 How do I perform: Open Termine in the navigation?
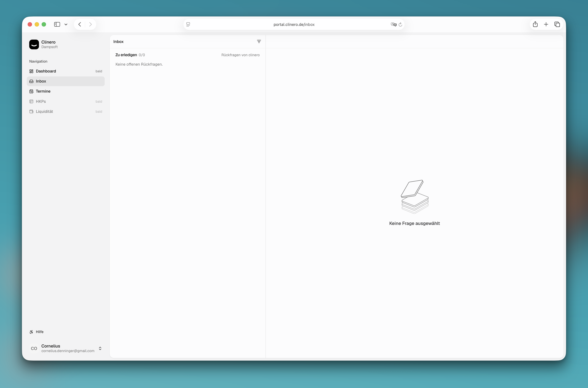click(66, 91)
